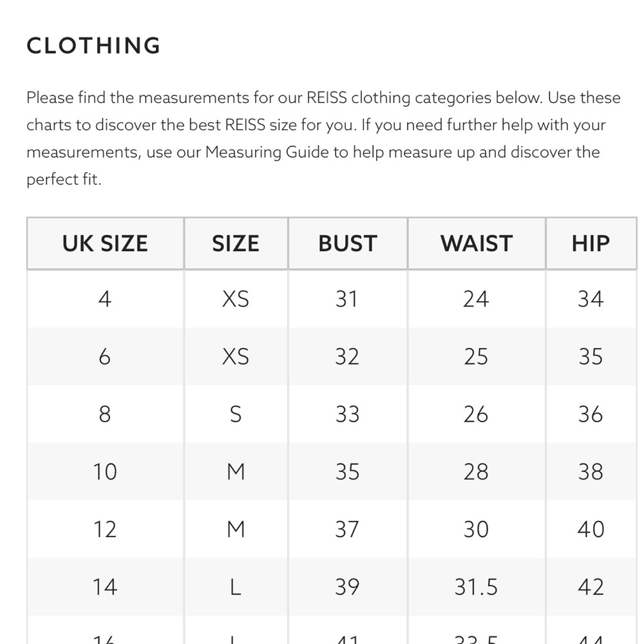This screenshot has height=644, width=644.
Task: Select UK size 10 cell
Action: [x=105, y=471]
